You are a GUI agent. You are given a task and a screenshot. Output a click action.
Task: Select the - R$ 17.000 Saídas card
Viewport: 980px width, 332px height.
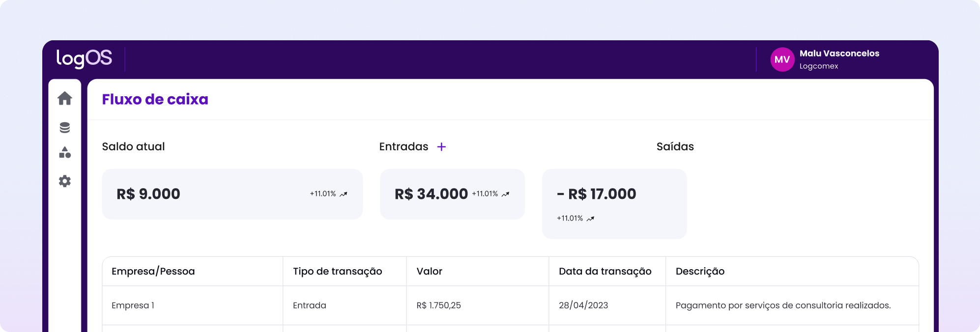(x=614, y=204)
